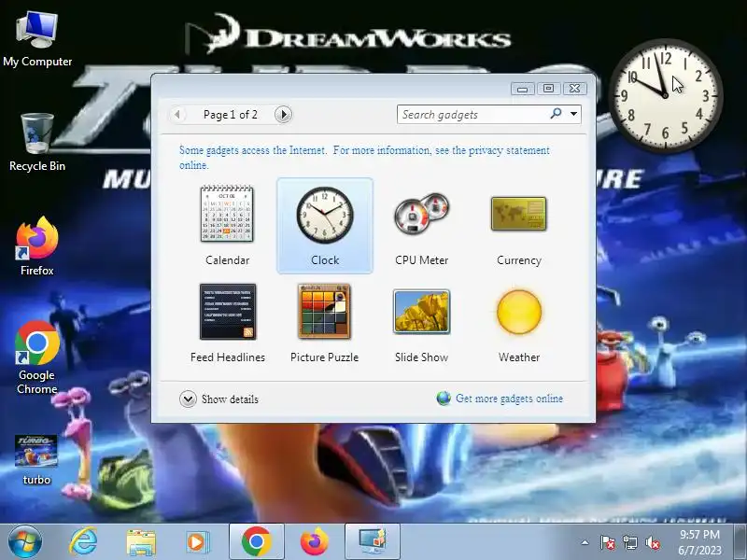Pick the Weather gadget sun icon
The height and width of the screenshot is (560, 747).
(x=519, y=312)
